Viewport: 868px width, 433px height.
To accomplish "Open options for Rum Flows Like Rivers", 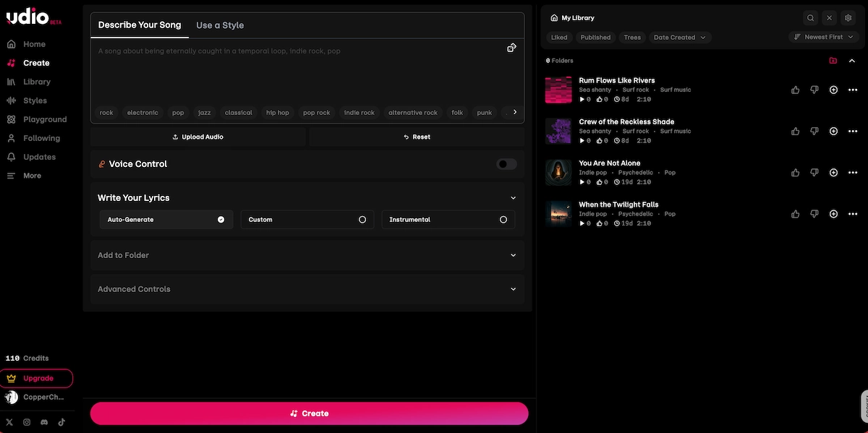I will (851, 90).
